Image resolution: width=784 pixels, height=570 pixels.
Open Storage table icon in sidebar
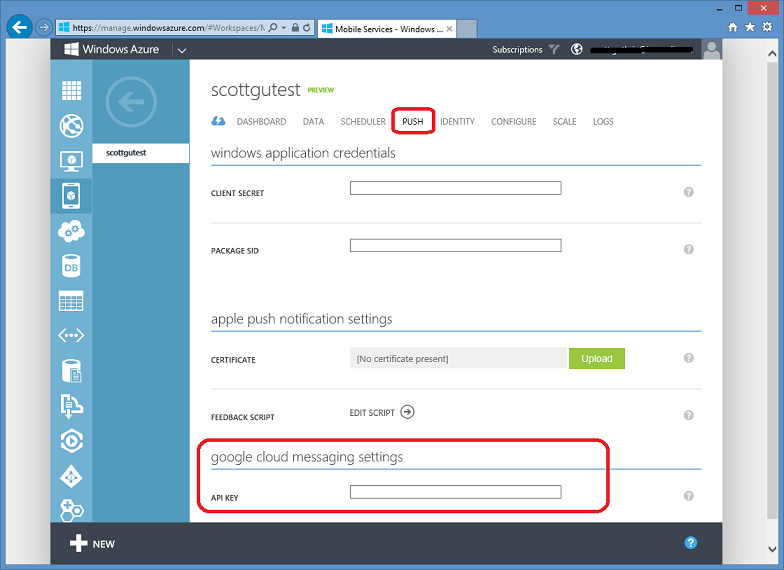pyautogui.click(x=71, y=301)
